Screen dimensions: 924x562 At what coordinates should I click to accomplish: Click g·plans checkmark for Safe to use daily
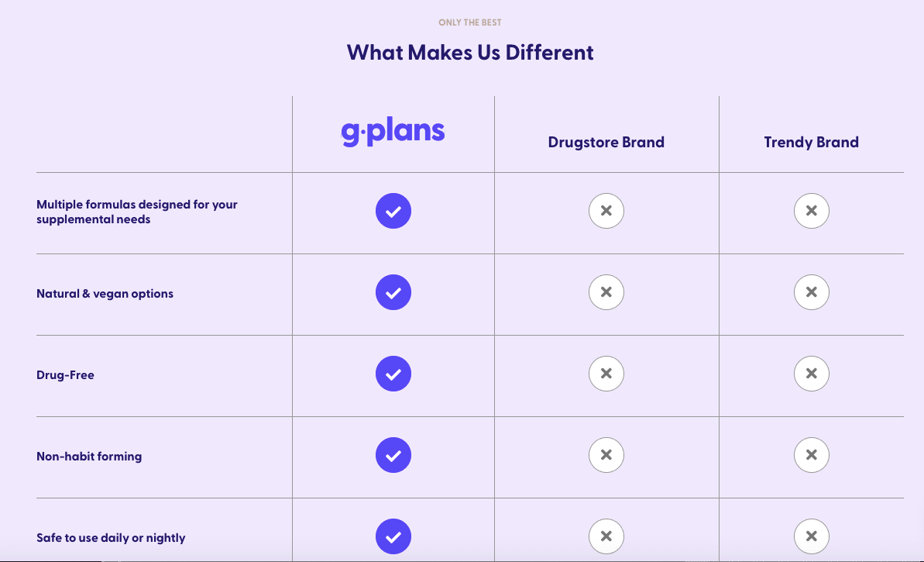[393, 536]
